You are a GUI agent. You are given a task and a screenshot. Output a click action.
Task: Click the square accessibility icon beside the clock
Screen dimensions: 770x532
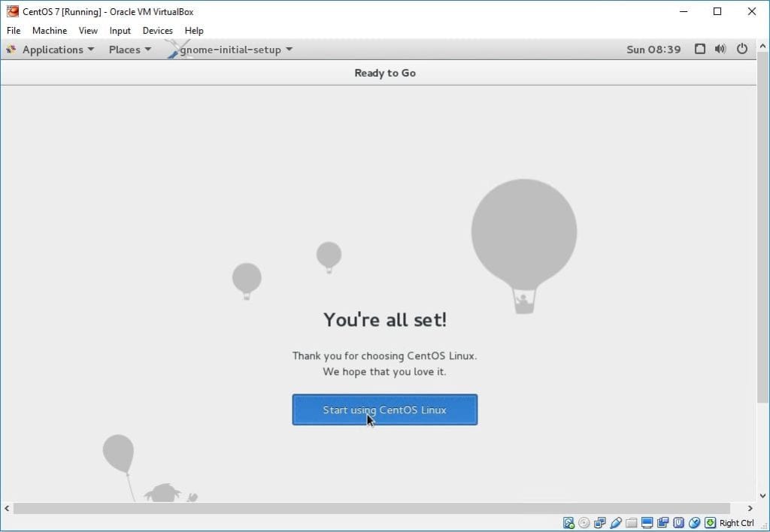(700, 49)
